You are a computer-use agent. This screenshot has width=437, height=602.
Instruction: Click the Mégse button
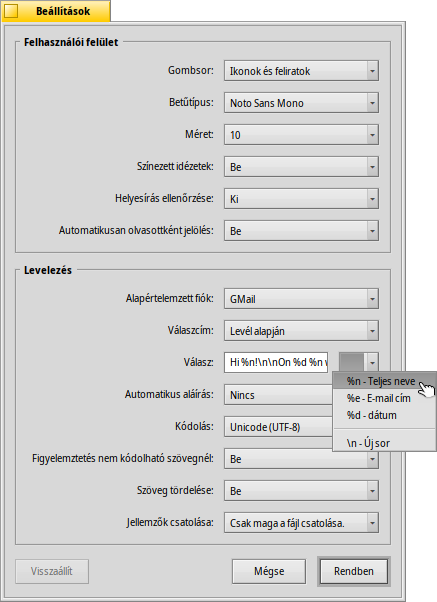point(269,571)
